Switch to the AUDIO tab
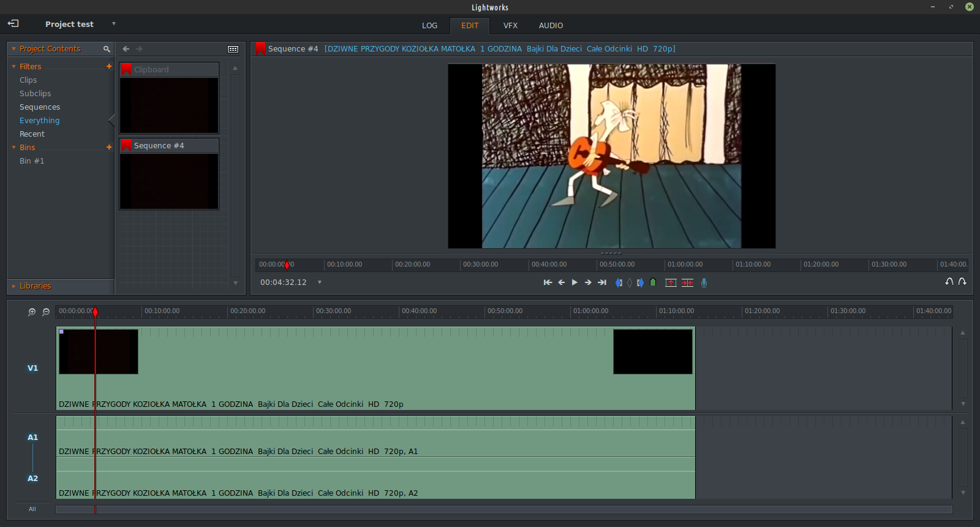The image size is (980, 527). pyautogui.click(x=551, y=26)
